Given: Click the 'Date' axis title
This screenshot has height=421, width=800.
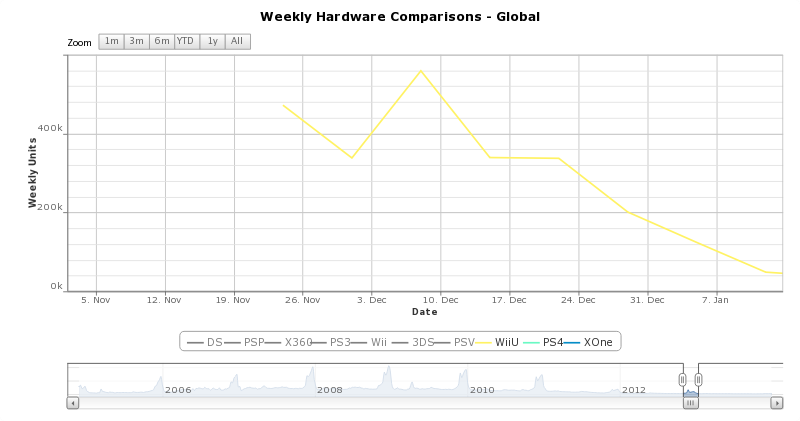Looking at the screenshot, I should (424, 312).
